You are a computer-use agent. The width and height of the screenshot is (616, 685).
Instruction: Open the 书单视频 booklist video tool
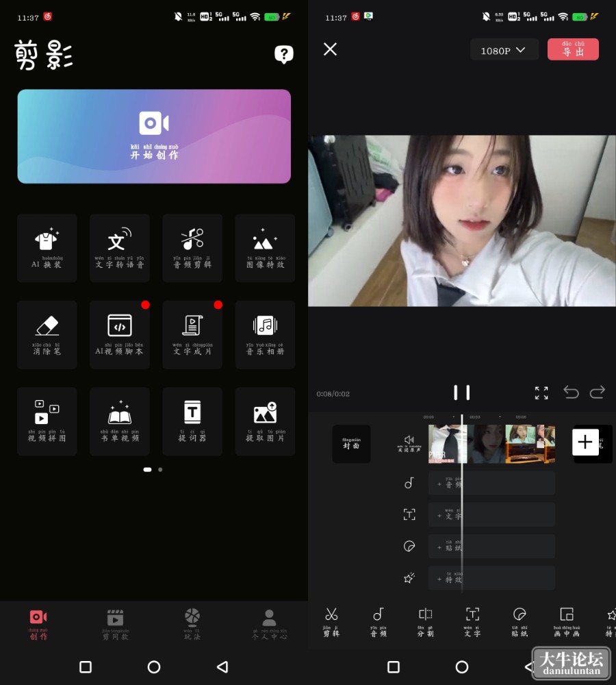pyautogui.click(x=120, y=421)
